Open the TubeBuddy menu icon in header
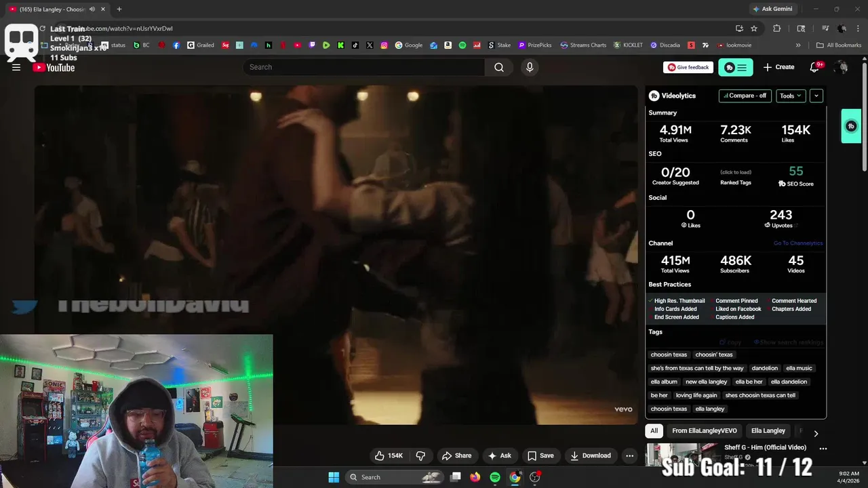This screenshot has width=868, height=488. [735, 67]
